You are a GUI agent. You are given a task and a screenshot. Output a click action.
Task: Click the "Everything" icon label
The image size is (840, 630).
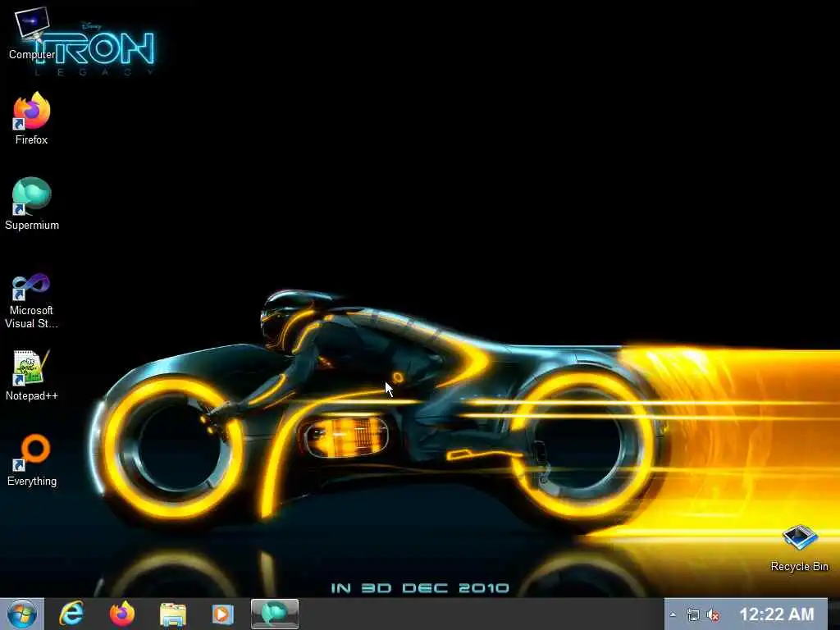[x=32, y=481]
